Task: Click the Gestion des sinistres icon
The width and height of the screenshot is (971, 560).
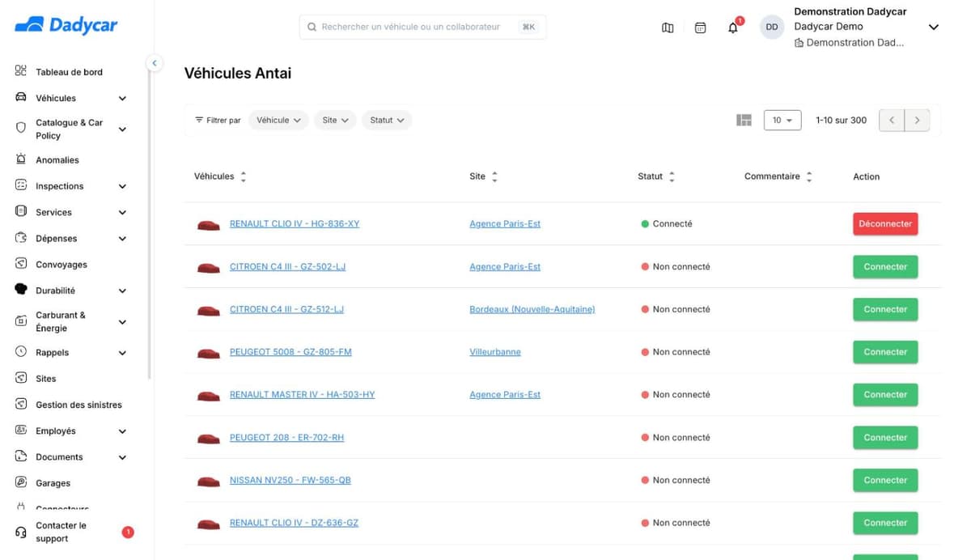Action: pos(21,404)
